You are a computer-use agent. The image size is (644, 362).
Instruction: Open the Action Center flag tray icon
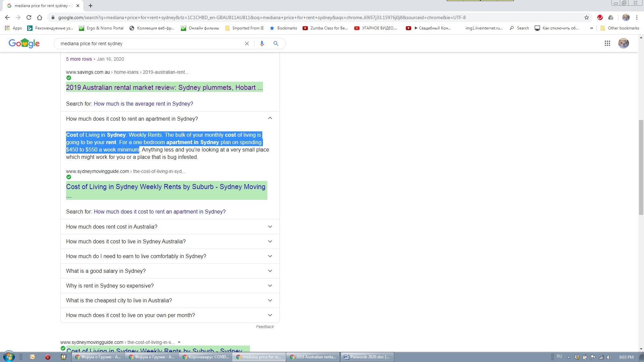point(593,357)
